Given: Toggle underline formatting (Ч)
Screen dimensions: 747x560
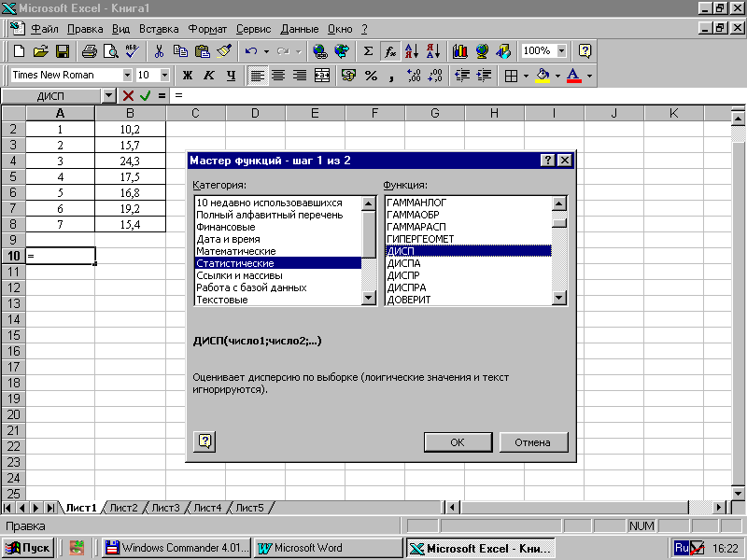Looking at the screenshot, I should pos(231,76).
